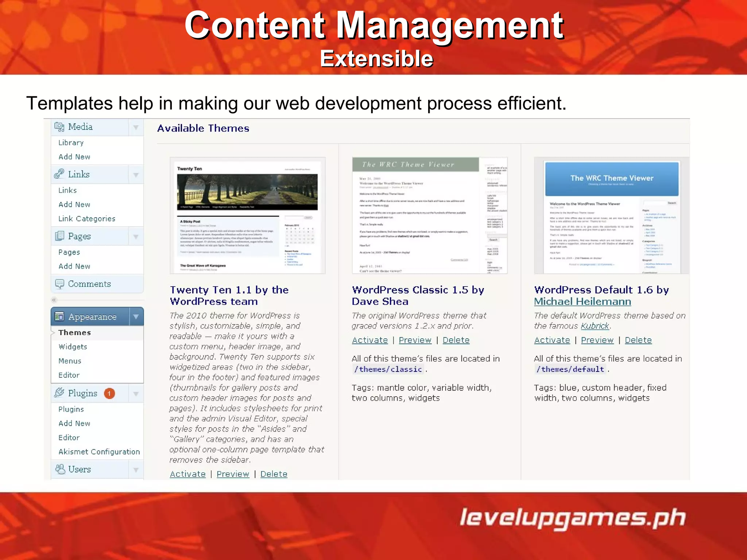Click the Media section icon
Viewport: 747px width, 560px height.
point(59,127)
